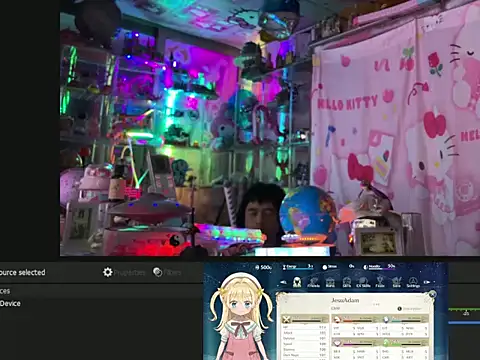Click the red stat category icon

pos(337,319)
